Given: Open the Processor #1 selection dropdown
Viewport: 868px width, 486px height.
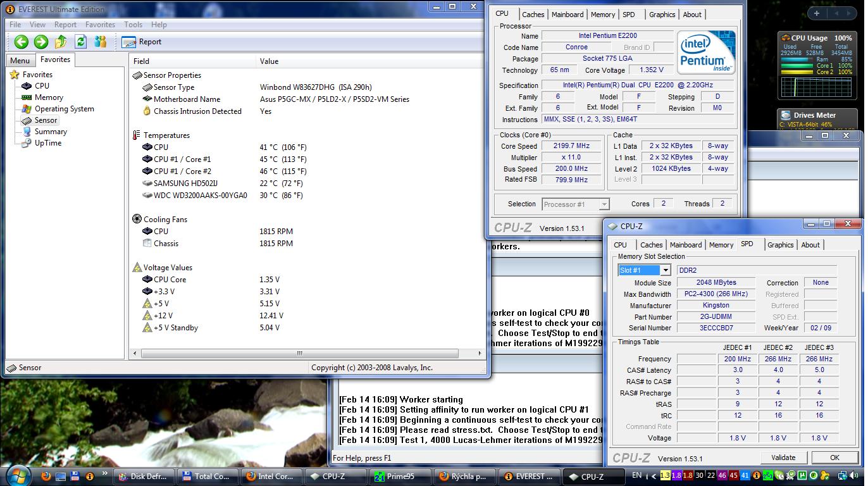Looking at the screenshot, I should pos(604,204).
